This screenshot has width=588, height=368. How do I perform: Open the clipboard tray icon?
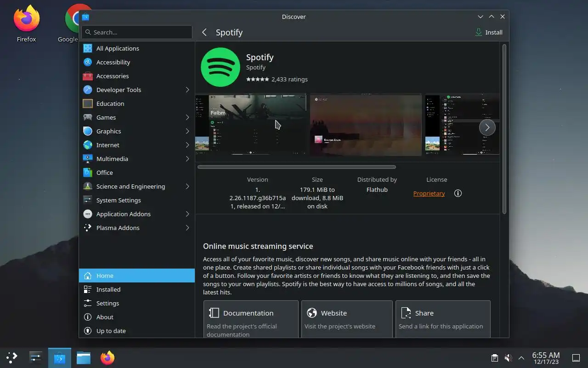[x=495, y=358]
